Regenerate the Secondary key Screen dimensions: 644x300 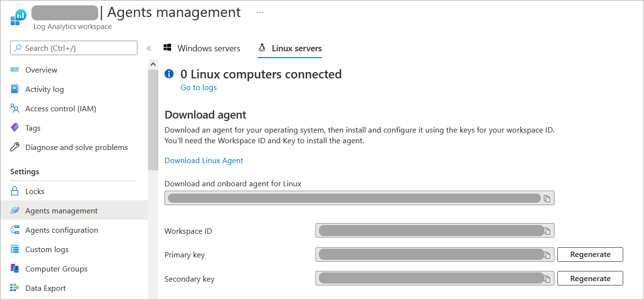[590, 279]
